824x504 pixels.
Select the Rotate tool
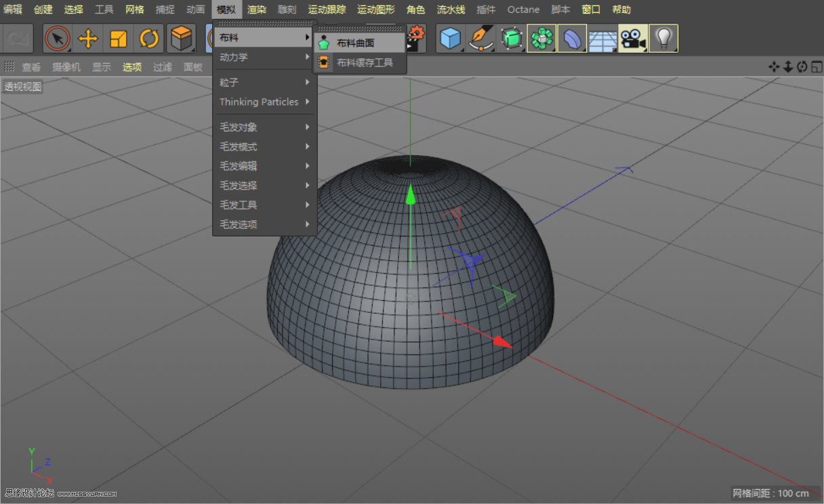149,39
